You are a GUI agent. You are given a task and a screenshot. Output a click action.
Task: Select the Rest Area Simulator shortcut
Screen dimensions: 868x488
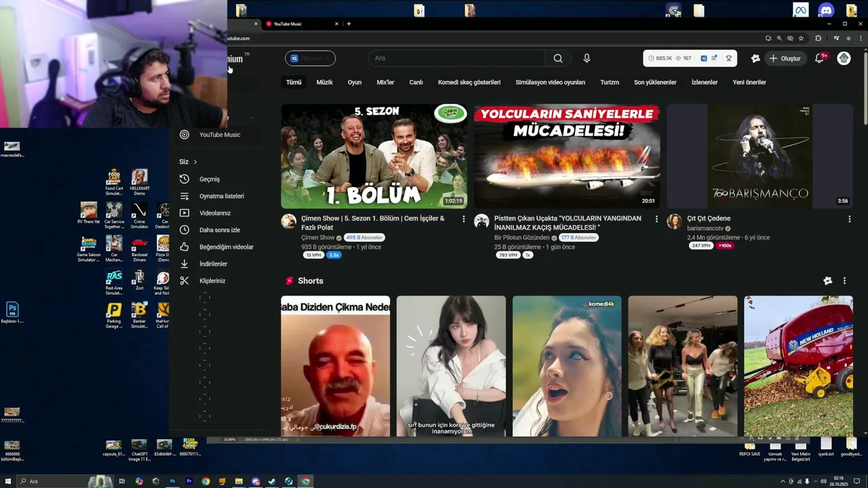click(x=114, y=282)
